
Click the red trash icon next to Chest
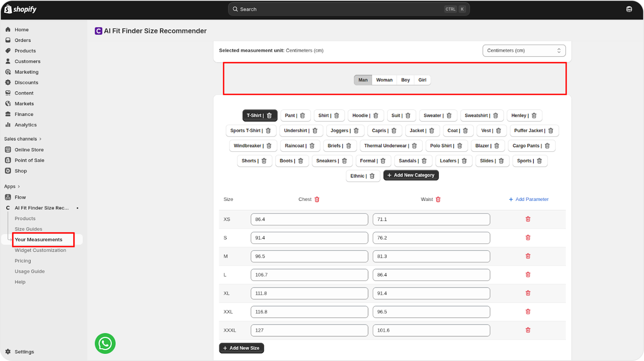click(317, 199)
